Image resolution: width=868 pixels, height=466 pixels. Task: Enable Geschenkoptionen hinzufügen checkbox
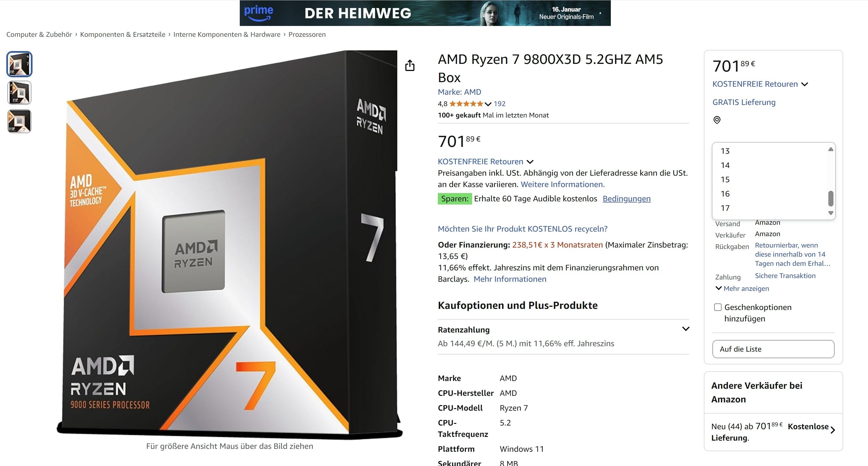coord(718,307)
